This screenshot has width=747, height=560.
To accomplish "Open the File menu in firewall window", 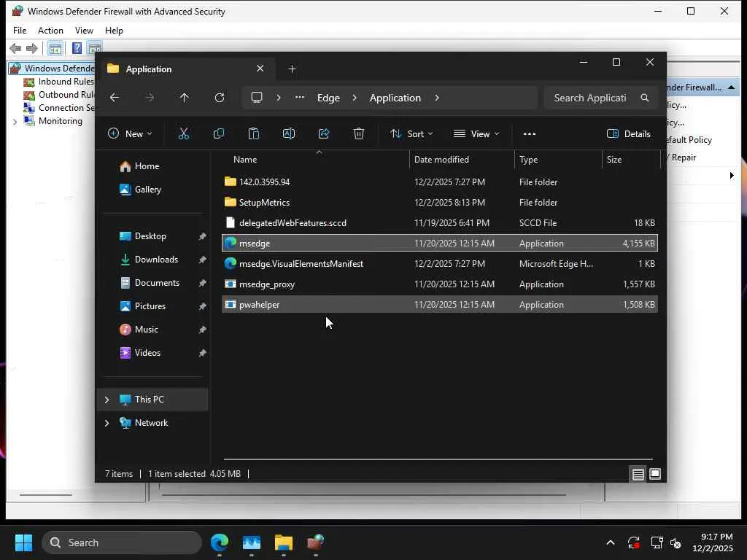I will coord(20,31).
